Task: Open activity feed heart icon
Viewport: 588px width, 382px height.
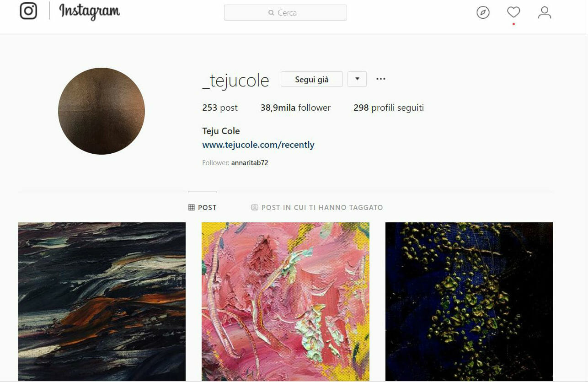Action: [x=513, y=12]
